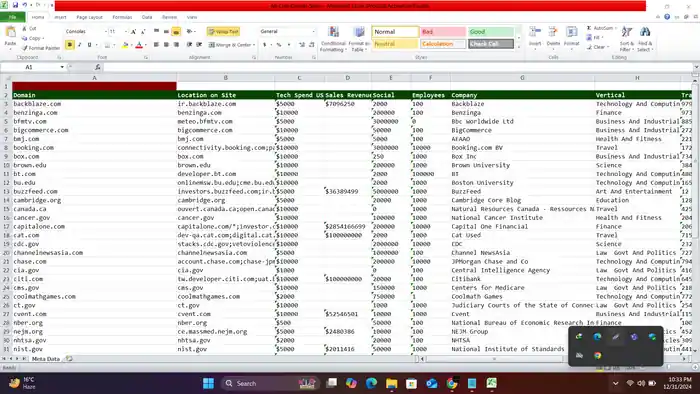The image size is (700, 394).
Task: Click the Copy command
Action: (32, 38)
